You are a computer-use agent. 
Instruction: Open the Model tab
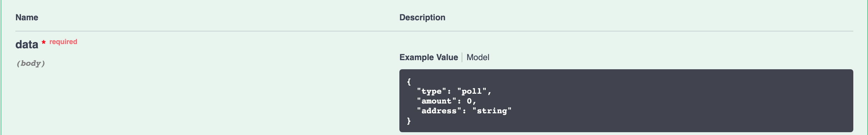pyautogui.click(x=478, y=57)
